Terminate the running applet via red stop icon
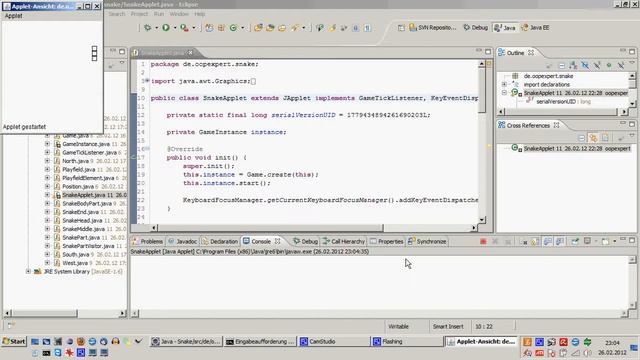This screenshot has height=360, width=640. click(x=483, y=242)
